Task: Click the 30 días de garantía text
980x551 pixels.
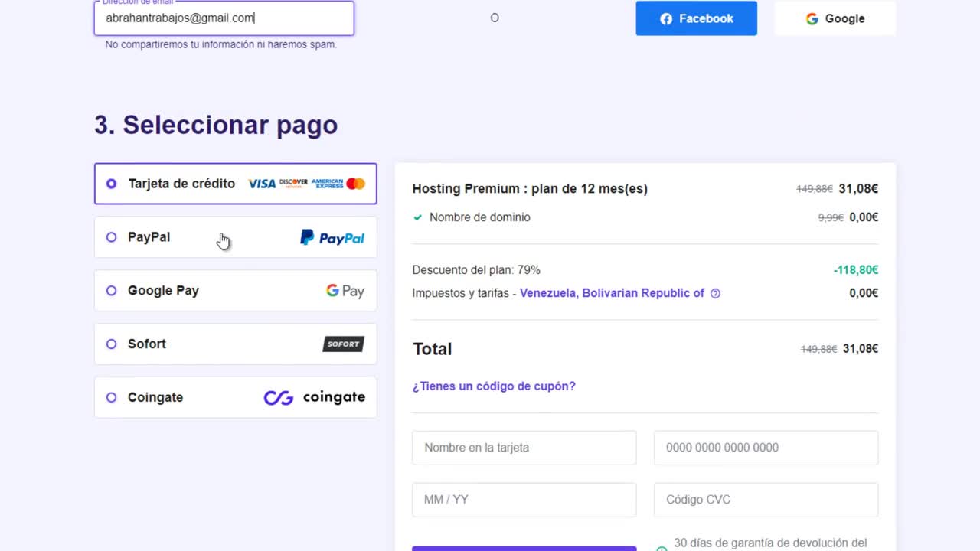Action: [x=770, y=543]
